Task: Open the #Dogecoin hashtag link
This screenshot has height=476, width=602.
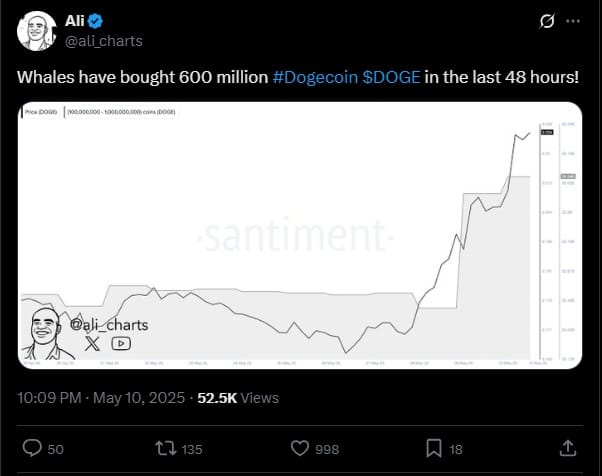Action: tap(315, 77)
